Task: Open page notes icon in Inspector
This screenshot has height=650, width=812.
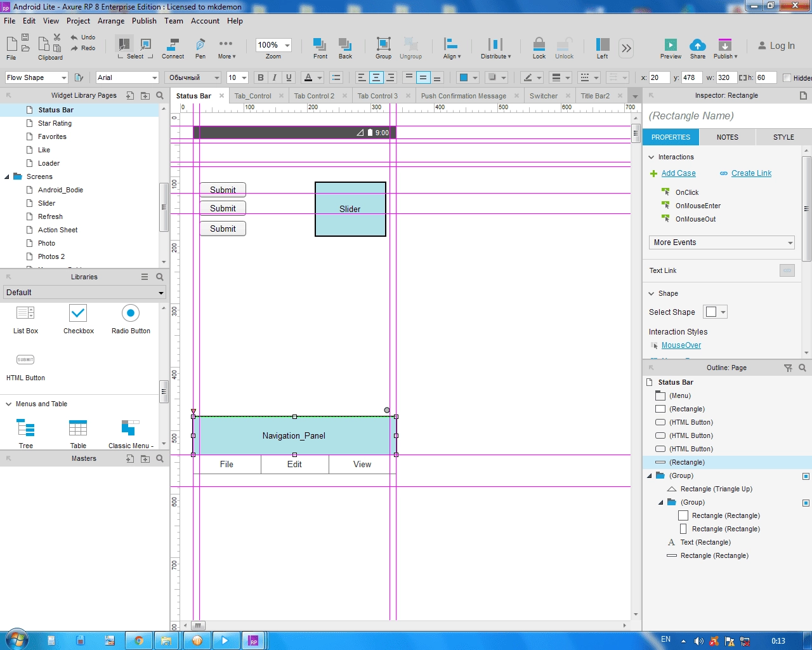Action: tap(803, 95)
